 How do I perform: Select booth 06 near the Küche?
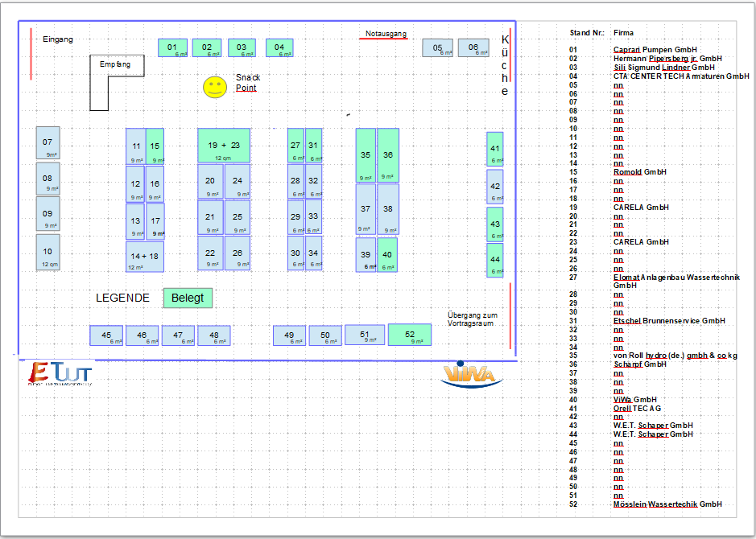pyautogui.click(x=473, y=47)
